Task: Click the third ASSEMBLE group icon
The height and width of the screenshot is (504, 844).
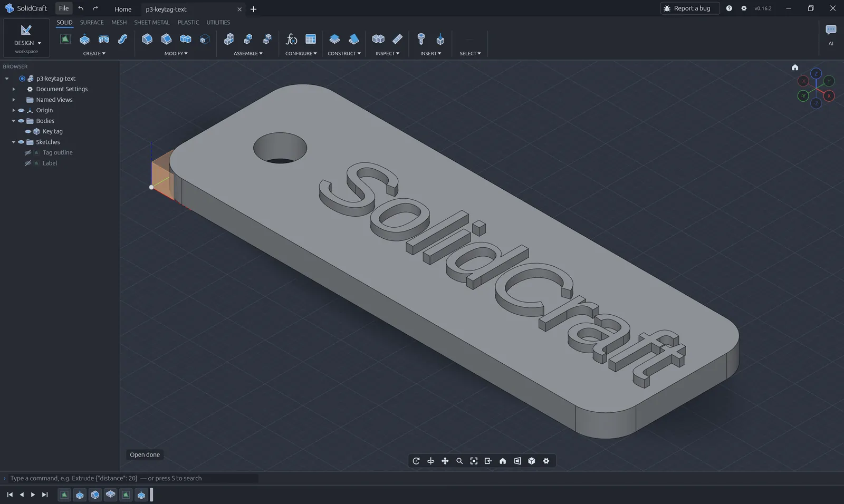Action: point(267,39)
